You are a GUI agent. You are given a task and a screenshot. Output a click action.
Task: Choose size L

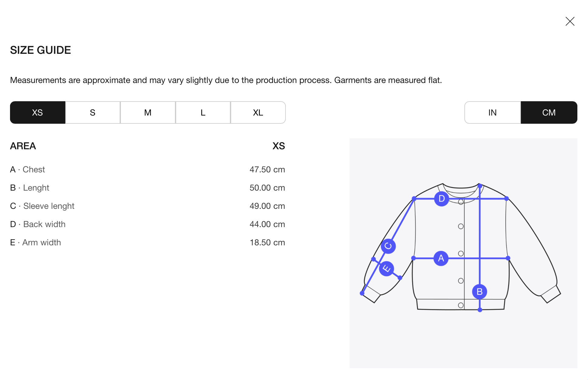(203, 112)
